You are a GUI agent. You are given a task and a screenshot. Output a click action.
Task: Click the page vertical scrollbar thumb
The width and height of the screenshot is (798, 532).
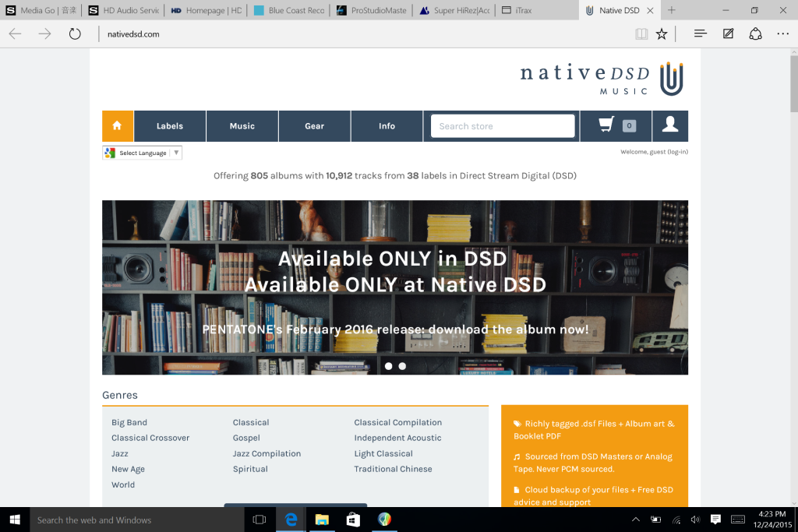pyautogui.click(x=793, y=83)
